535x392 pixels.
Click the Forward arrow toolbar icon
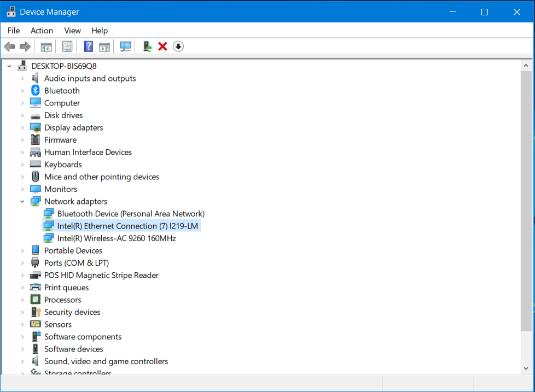click(25, 46)
